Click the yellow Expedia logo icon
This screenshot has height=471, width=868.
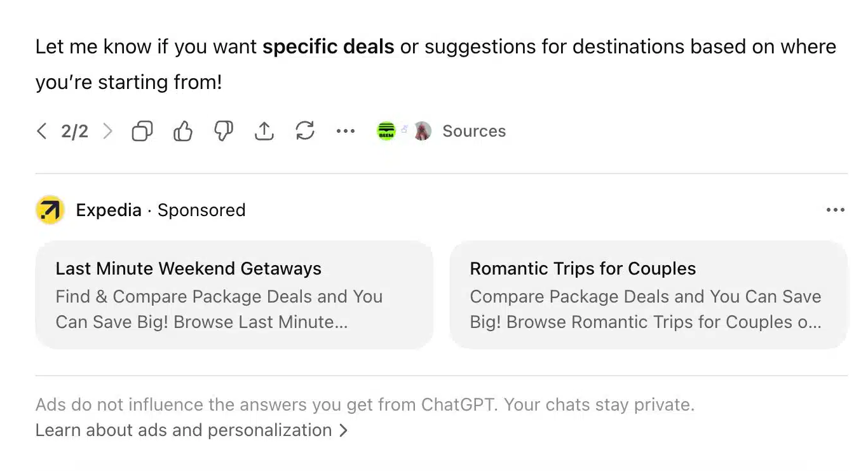click(50, 210)
